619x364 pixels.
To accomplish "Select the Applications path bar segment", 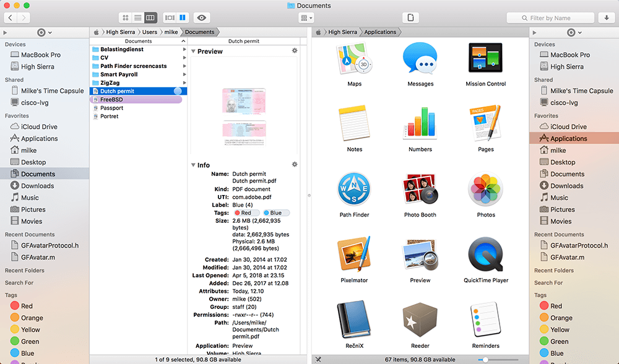I will (x=382, y=32).
